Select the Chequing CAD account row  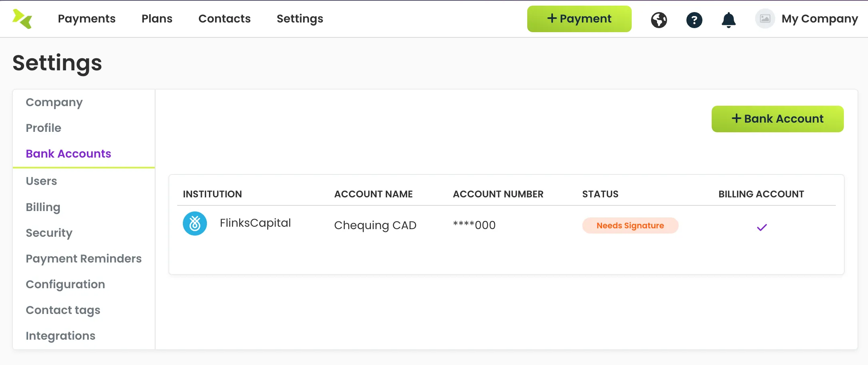(x=506, y=225)
